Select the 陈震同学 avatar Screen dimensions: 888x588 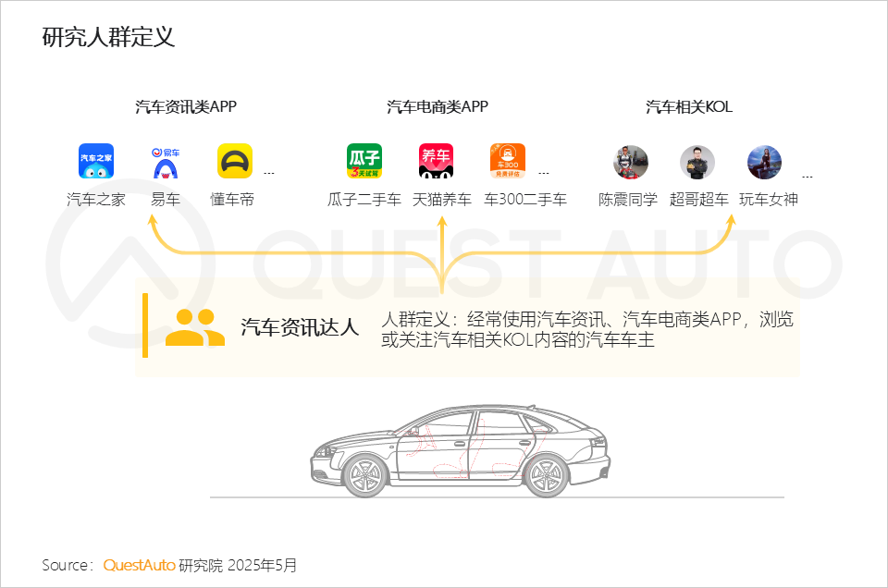click(630, 163)
